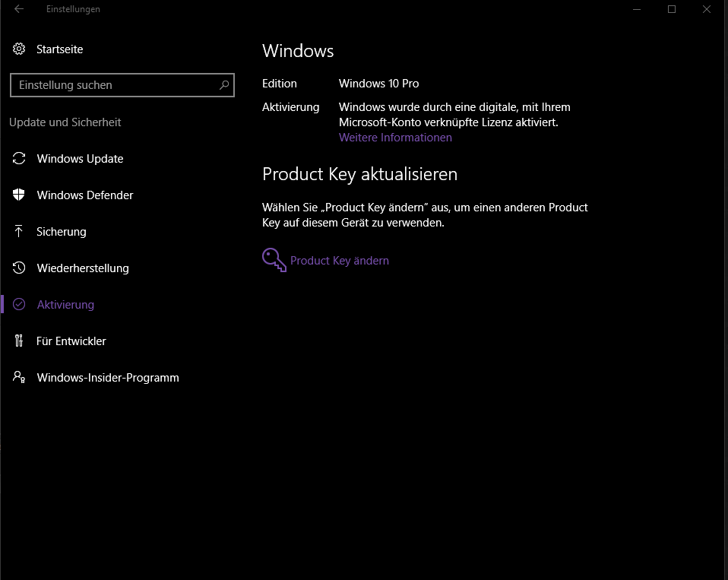Close the Einstellungen window
Image resolution: width=728 pixels, height=580 pixels.
(706, 9)
